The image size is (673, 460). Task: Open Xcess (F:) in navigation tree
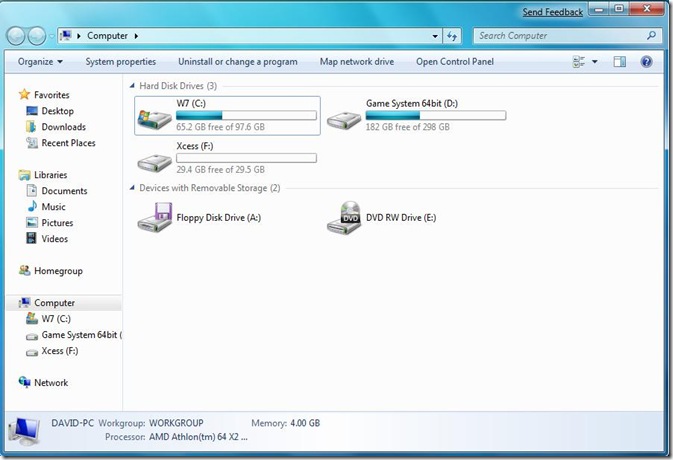pos(60,351)
